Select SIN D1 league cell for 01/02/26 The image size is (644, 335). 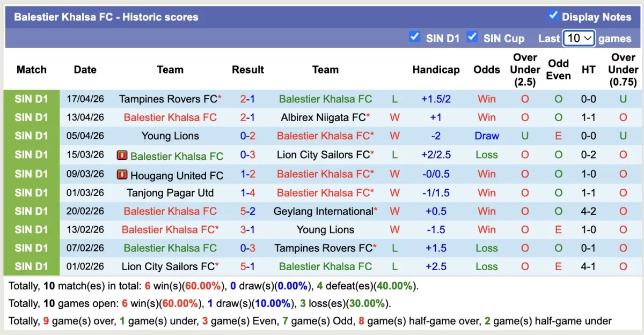pyautogui.click(x=32, y=266)
